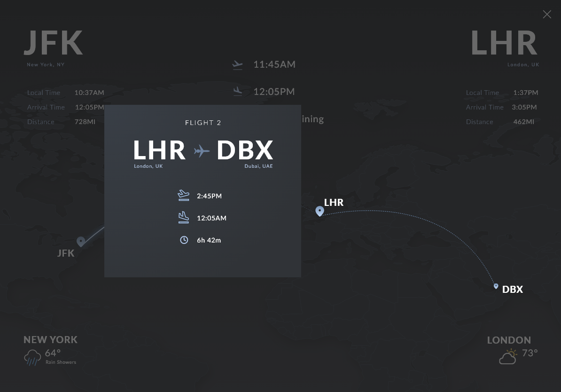This screenshot has height=392, width=561.
Task: Close the flight overlay with X
Action: click(547, 15)
